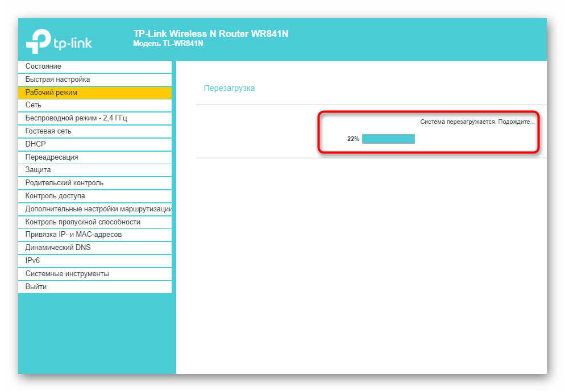Click the tp-link logo icon
The image size is (565, 392).
coord(38,41)
